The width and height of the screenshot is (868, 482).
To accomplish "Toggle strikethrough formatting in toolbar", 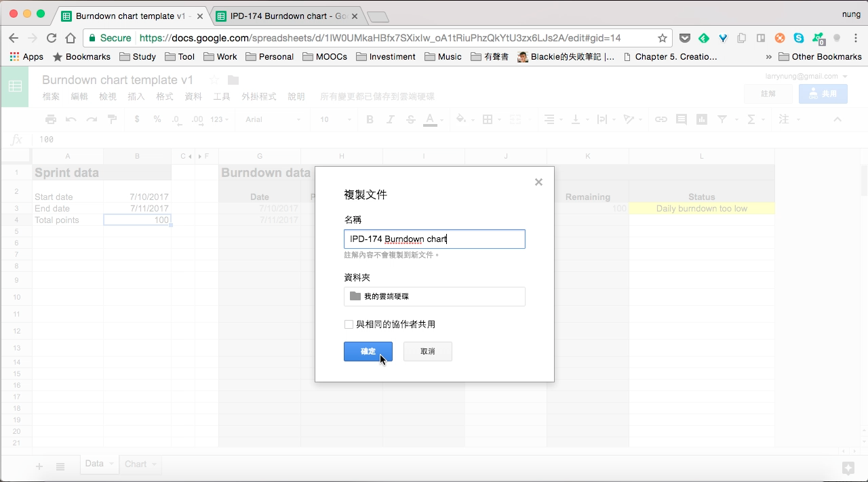I will pos(410,119).
